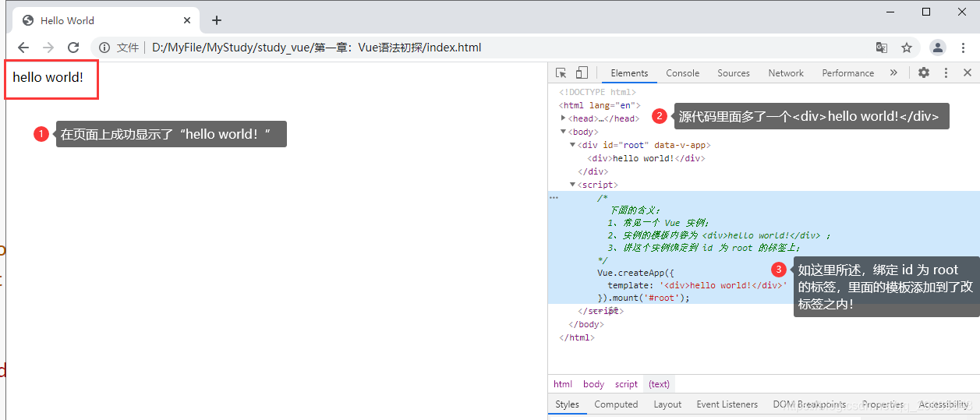The image size is (980, 420).
Task: Select the inner div hello world node
Action: point(646,158)
